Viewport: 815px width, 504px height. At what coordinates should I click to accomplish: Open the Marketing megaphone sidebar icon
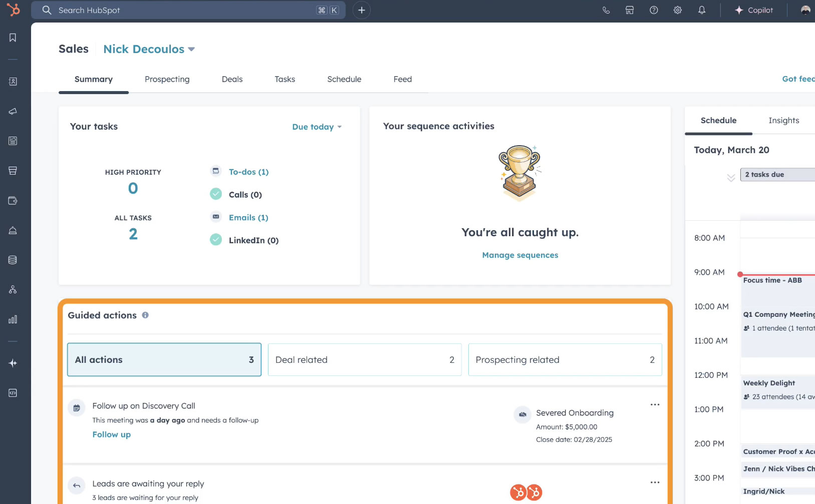[13, 111]
